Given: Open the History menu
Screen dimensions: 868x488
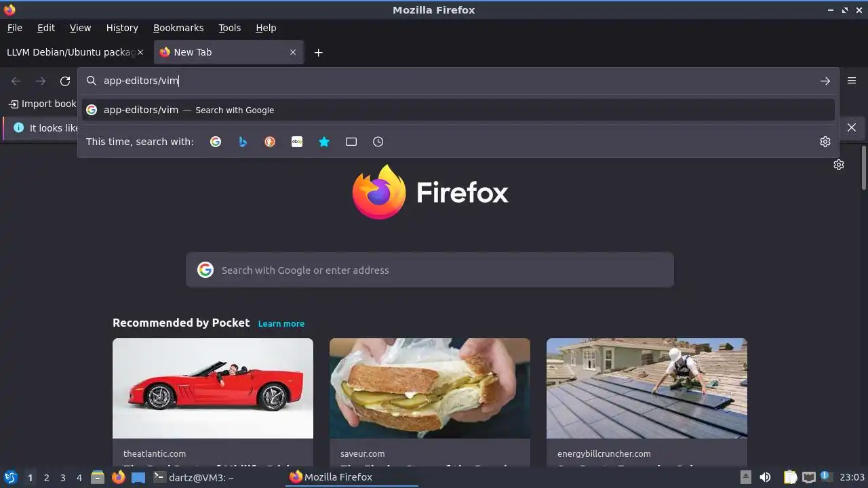Looking at the screenshot, I should 122,28.
